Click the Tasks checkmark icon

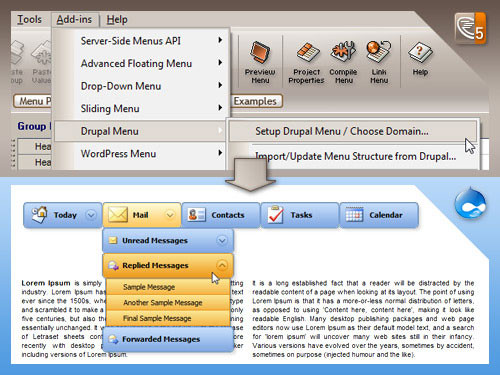tap(275, 214)
